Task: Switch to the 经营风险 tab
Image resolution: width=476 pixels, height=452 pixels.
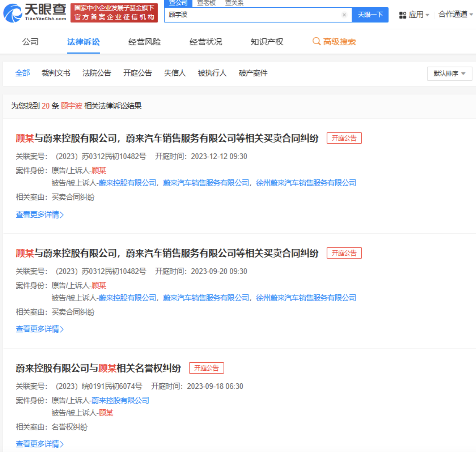Action: click(144, 42)
